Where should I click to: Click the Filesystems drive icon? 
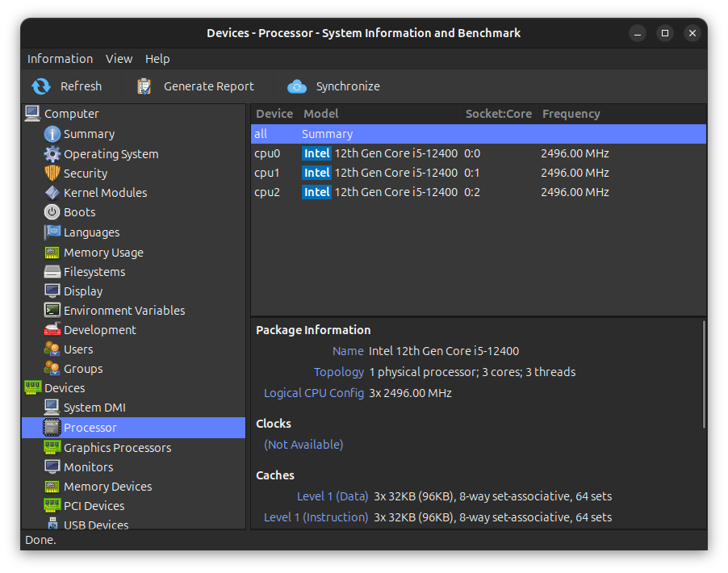52,271
